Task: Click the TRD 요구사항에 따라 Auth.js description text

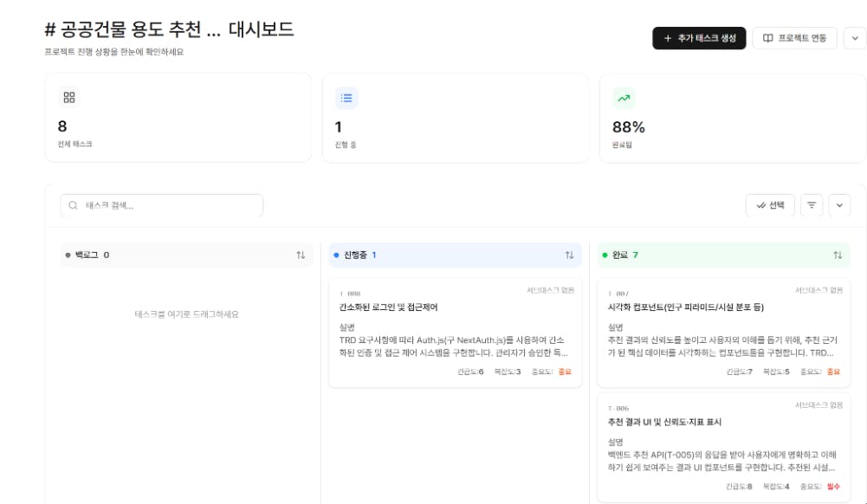Action: tap(453, 346)
